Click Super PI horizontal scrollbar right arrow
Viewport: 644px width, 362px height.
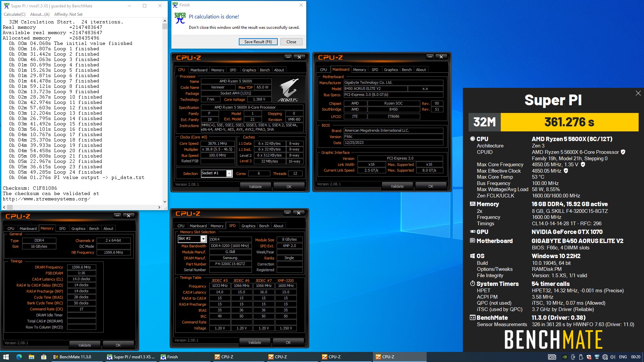pos(159,207)
